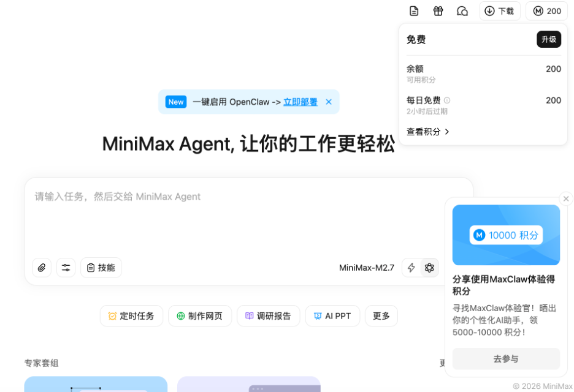Open the second purple expert card thumbnail

coord(249,384)
